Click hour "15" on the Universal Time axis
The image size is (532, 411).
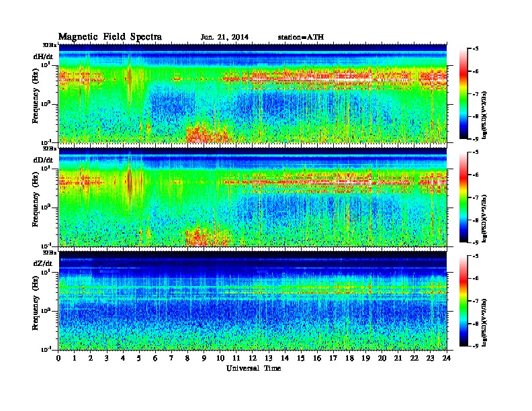[x=301, y=358]
